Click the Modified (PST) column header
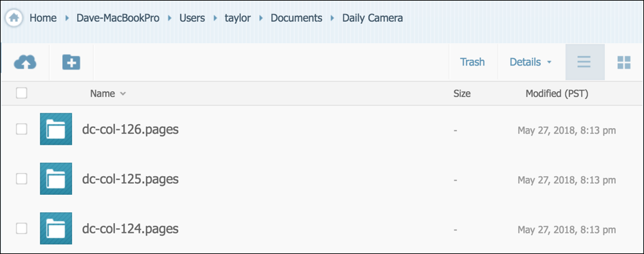Image resolution: width=644 pixels, height=254 pixels. tap(557, 94)
